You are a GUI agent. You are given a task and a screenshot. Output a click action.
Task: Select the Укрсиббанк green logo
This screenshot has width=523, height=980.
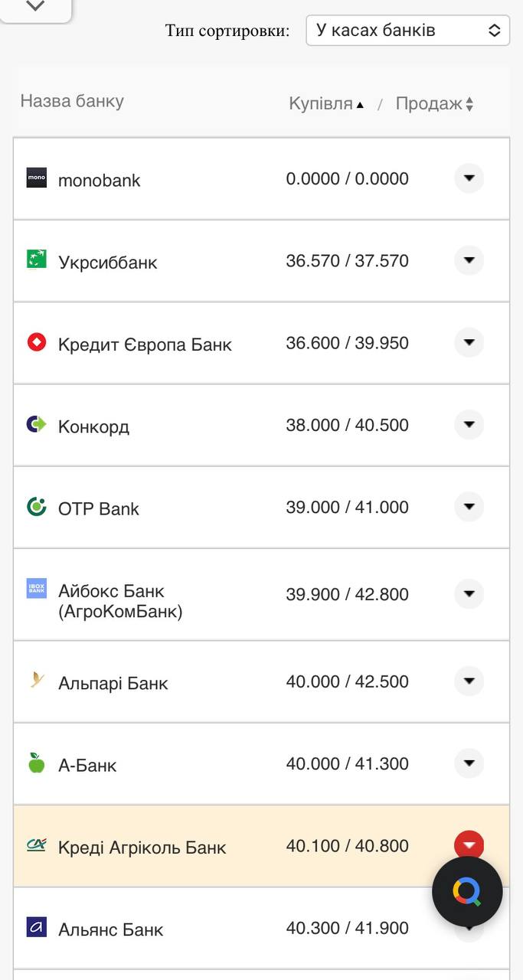[x=36, y=260]
